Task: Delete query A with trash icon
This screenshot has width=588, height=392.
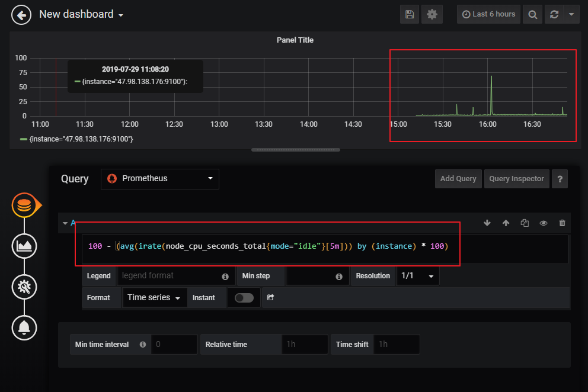Action: click(x=562, y=223)
